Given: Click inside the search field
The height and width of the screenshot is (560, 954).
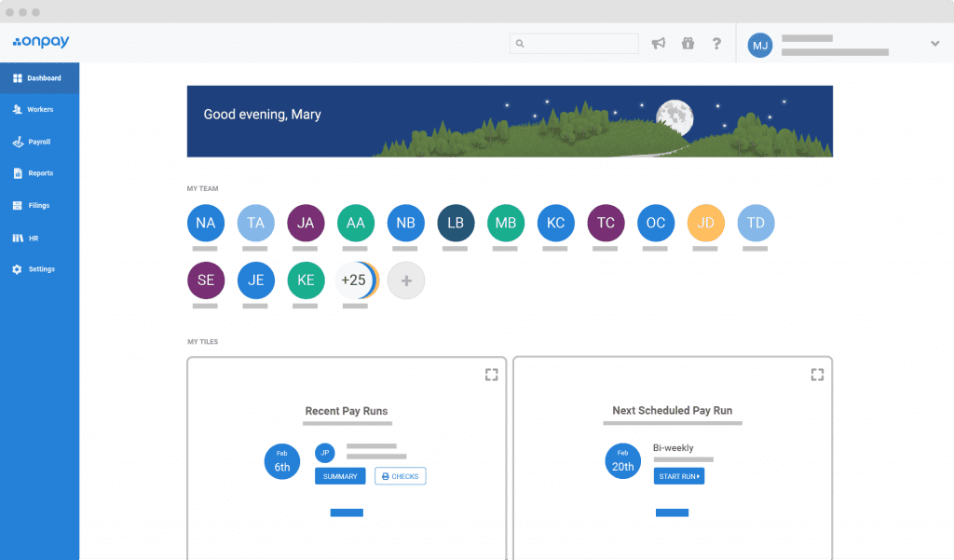Looking at the screenshot, I should click(573, 43).
